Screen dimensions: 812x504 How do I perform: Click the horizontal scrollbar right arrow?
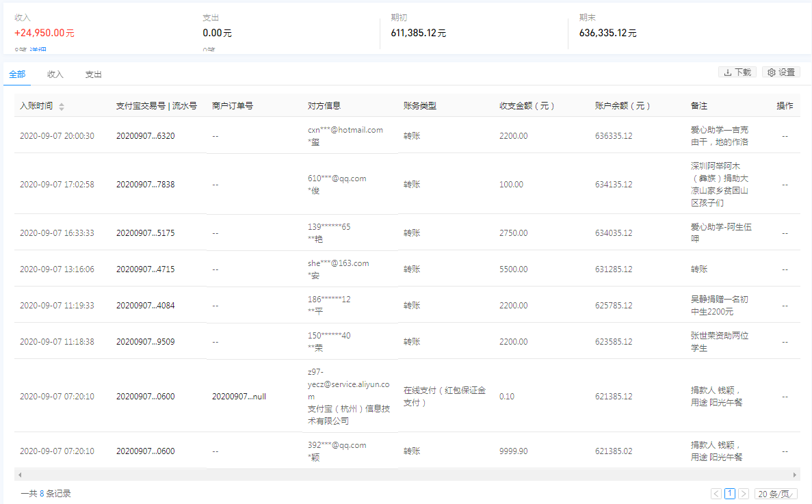(795, 475)
